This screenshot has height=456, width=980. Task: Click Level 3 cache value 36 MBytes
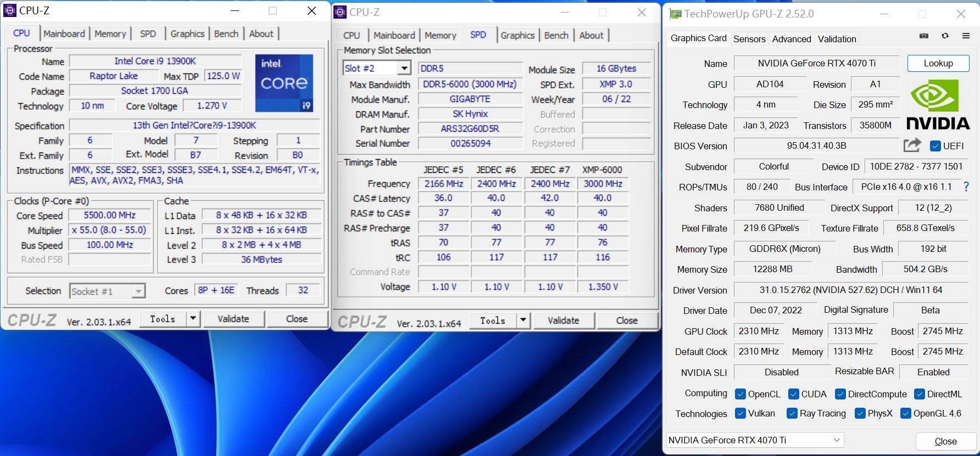(261, 259)
